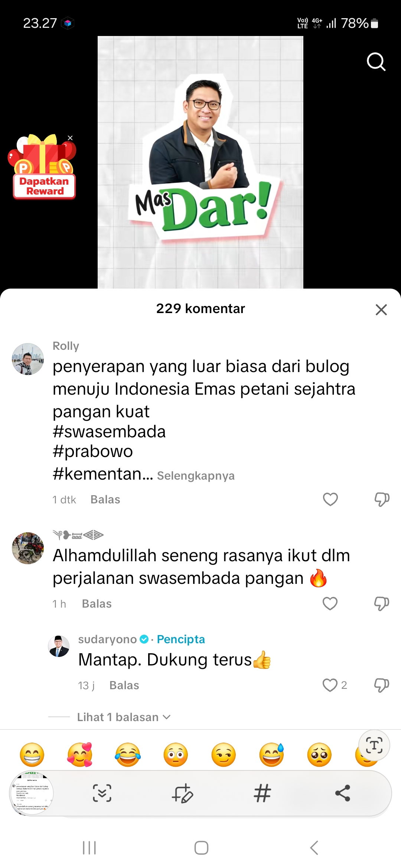Screen dimensions: 401x868
Task: Reply to Rolly's comment with Balas
Action: (x=105, y=500)
